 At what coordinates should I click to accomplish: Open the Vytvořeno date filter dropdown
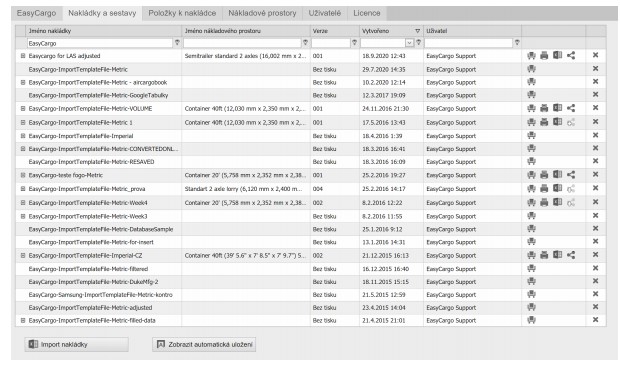coord(410,43)
